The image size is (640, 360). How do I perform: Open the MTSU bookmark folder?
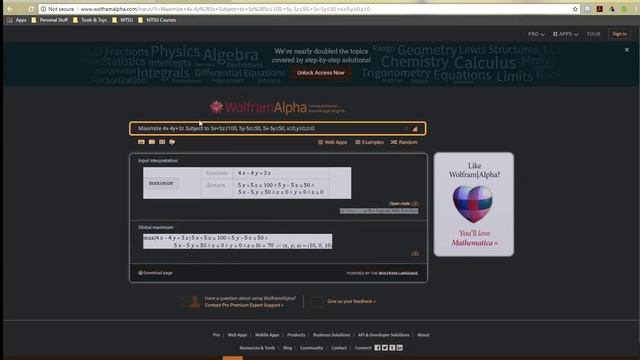click(123, 20)
